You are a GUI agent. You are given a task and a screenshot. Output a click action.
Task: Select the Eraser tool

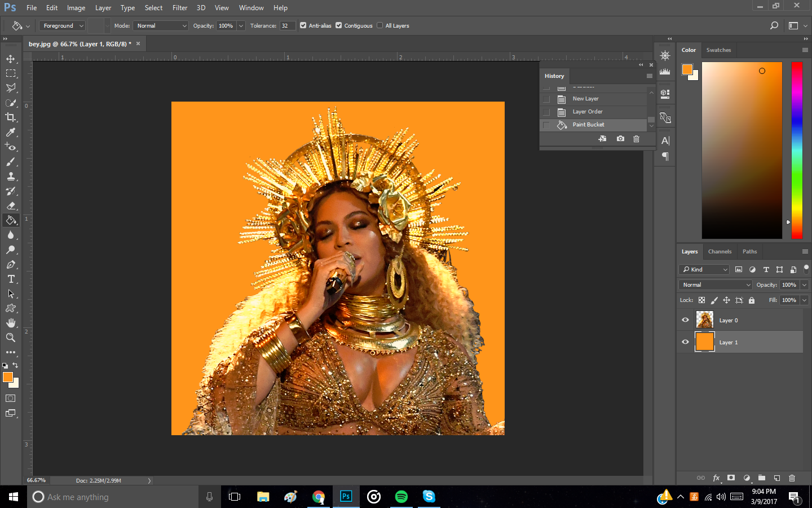click(11, 205)
